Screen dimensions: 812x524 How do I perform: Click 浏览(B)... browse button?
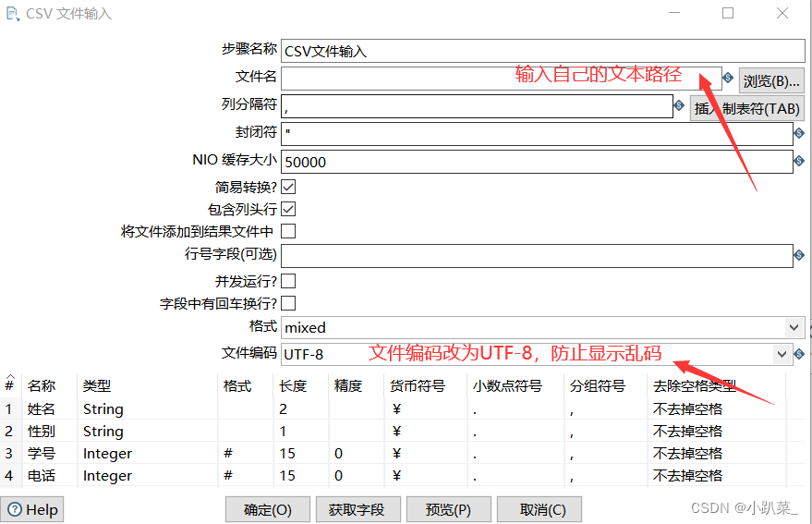(x=771, y=80)
